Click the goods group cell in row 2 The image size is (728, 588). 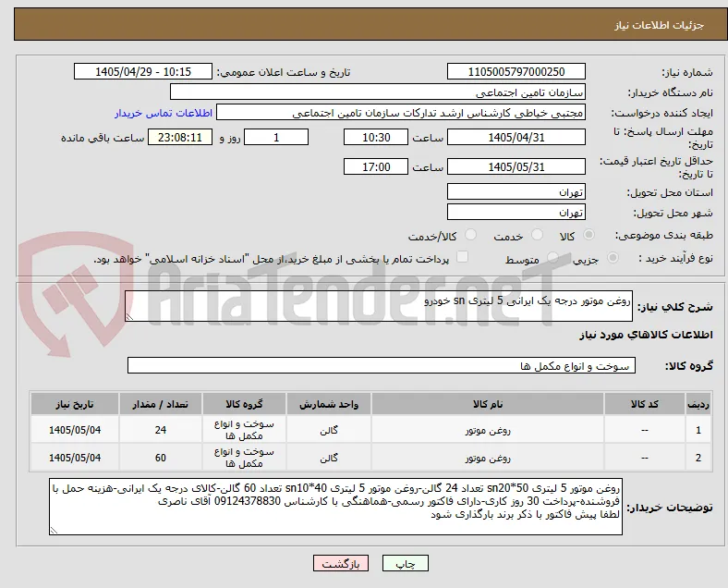pos(244,458)
